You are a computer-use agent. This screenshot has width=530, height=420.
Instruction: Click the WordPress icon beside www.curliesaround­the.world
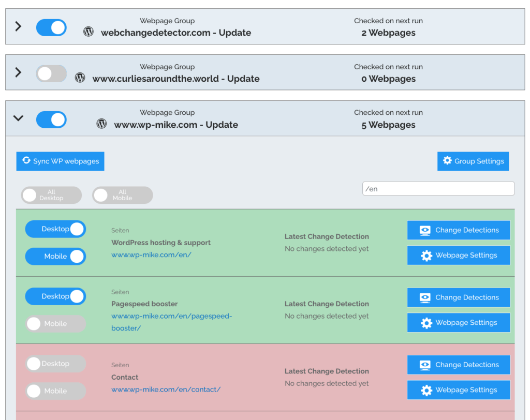(x=80, y=78)
